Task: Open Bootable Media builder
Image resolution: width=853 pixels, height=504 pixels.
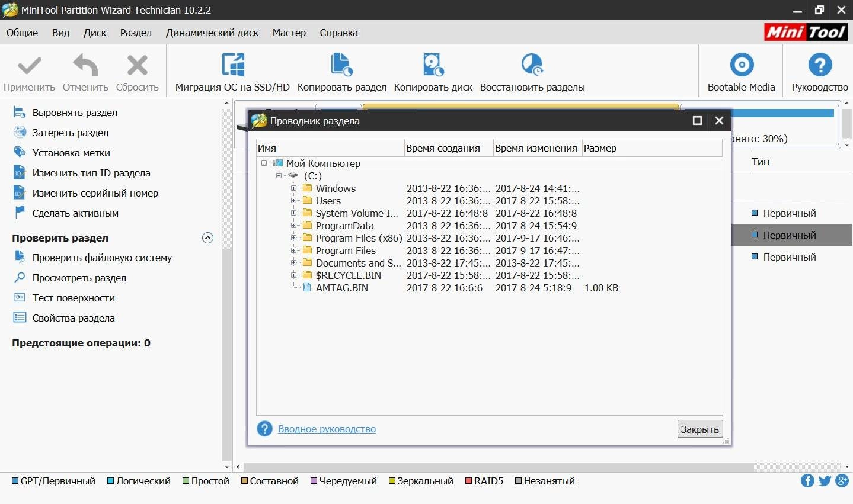Action: (x=741, y=72)
